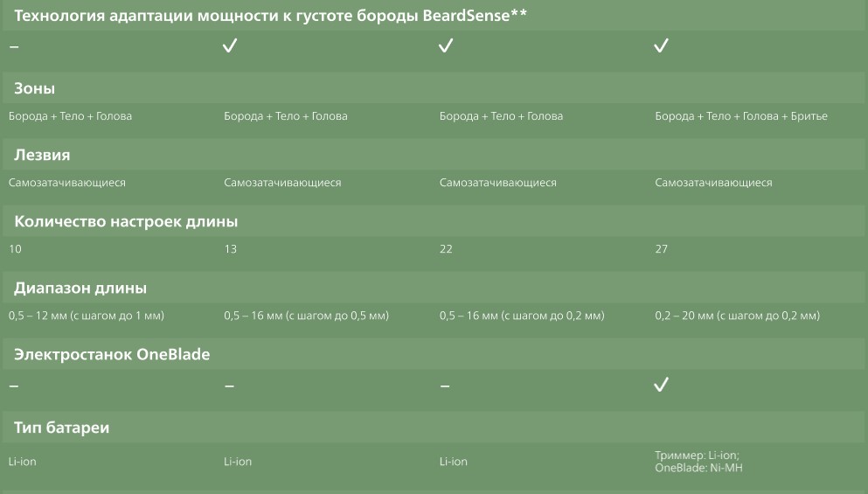Image resolution: width=868 pixels, height=494 pixels.
Task: Select the "Лезвия" section header
Action: (x=42, y=155)
